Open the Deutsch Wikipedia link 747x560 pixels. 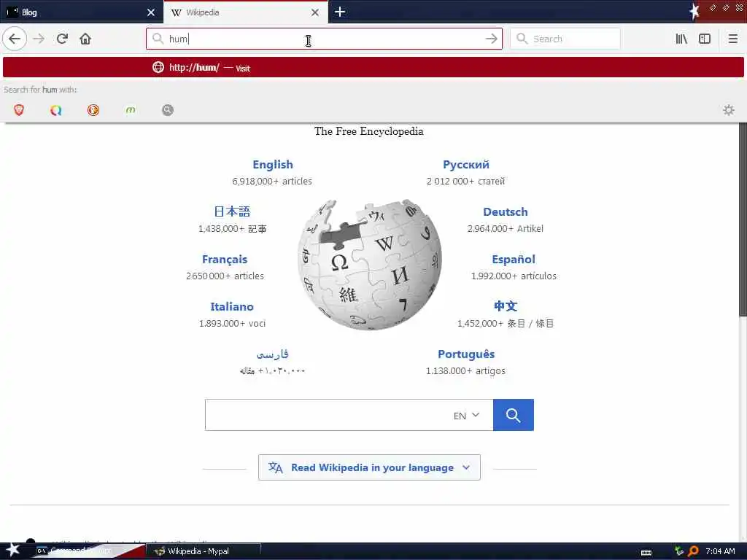pyautogui.click(x=506, y=211)
